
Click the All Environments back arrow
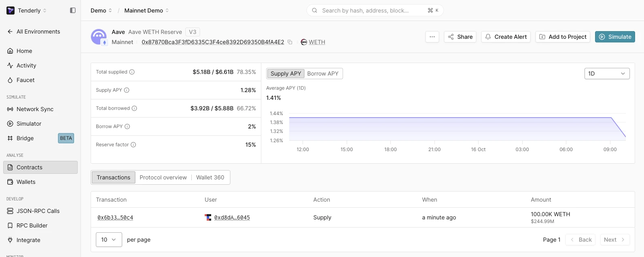[10, 32]
